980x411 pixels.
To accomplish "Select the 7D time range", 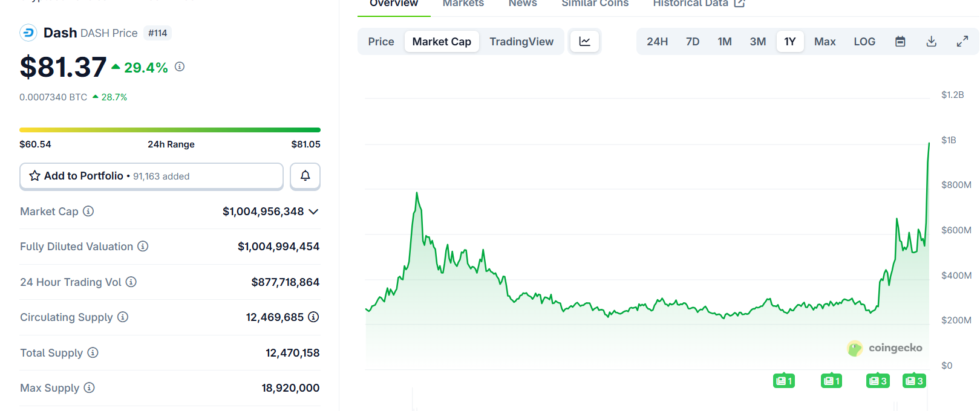I will (x=692, y=42).
